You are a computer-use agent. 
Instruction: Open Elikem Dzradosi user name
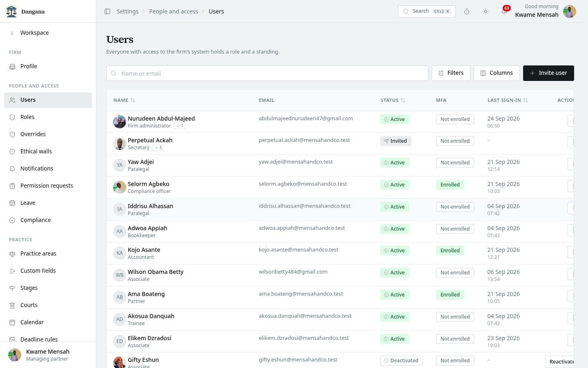coord(149,338)
